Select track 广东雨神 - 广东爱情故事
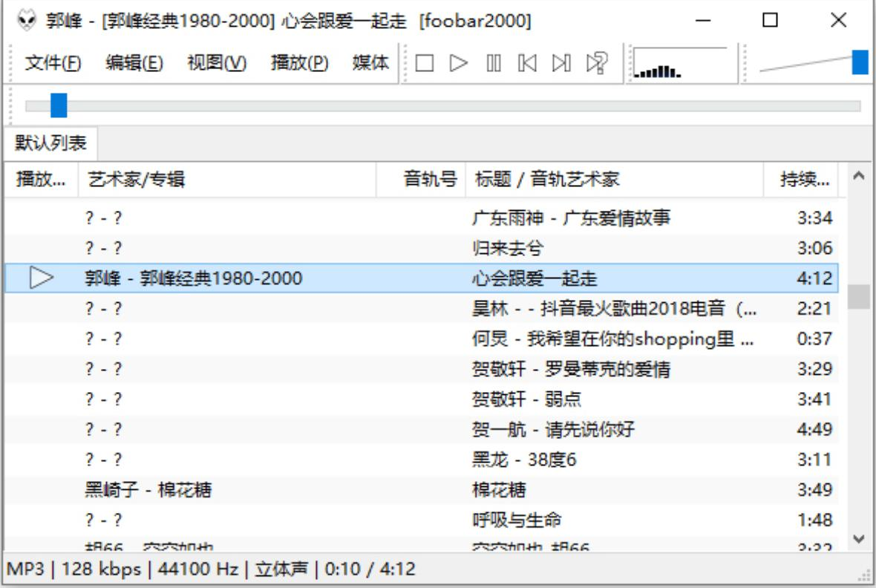The width and height of the screenshot is (876, 588). 422,218
